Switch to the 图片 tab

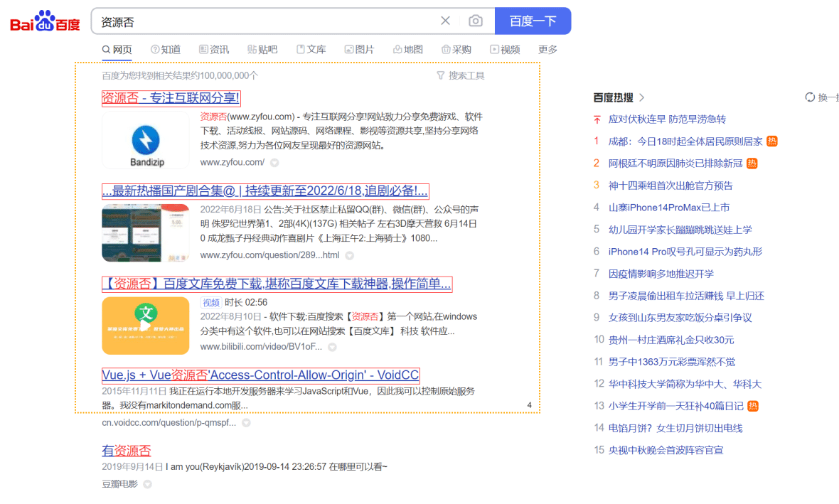pos(359,50)
